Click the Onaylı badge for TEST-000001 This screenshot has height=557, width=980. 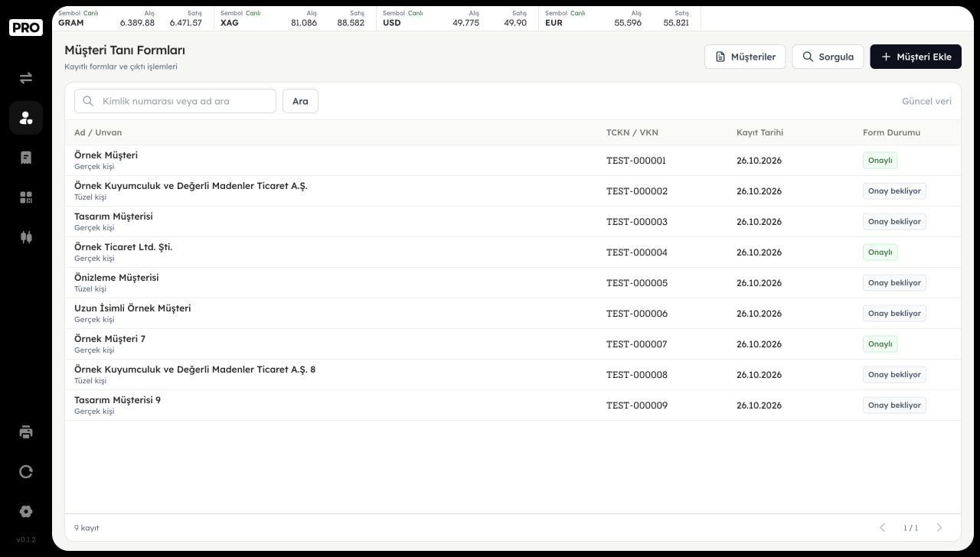point(880,161)
